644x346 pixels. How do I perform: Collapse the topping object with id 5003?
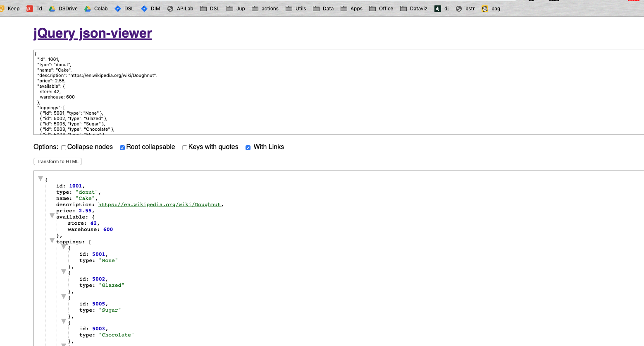[x=64, y=321]
